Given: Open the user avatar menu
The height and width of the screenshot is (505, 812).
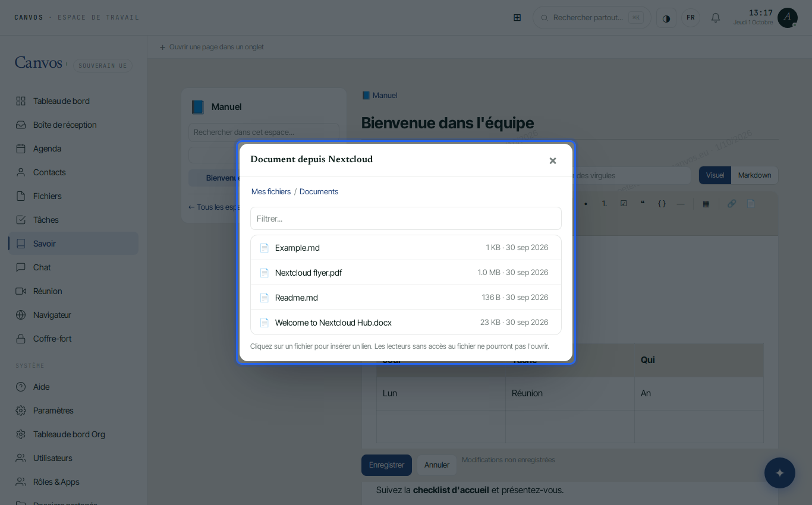Looking at the screenshot, I should pyautogui.click(x=788, y=18).
